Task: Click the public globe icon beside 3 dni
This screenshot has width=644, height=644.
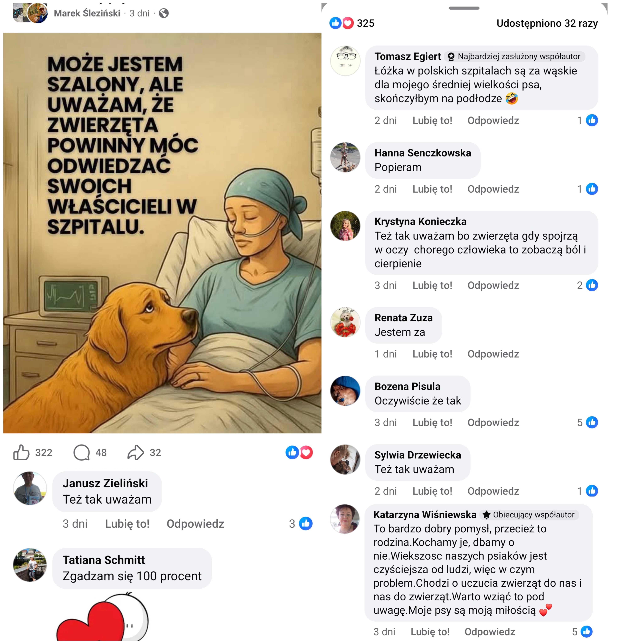Action: pos(164,13)
